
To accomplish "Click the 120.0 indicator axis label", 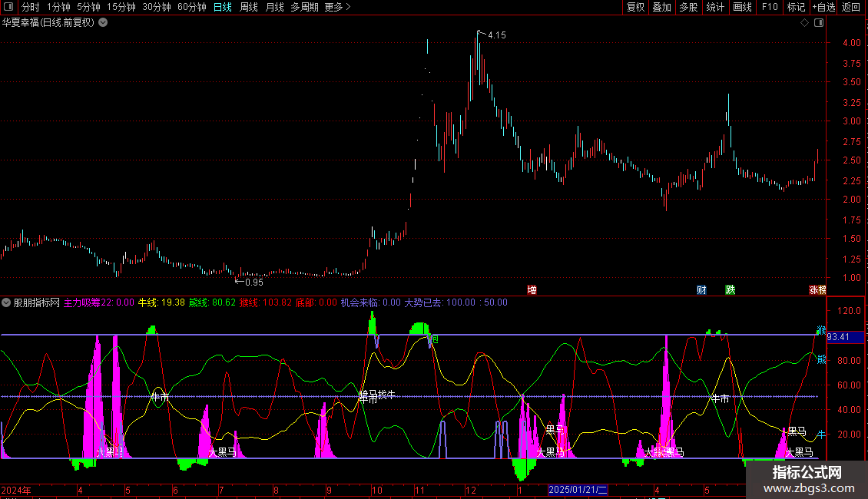I will coord(849,311).
